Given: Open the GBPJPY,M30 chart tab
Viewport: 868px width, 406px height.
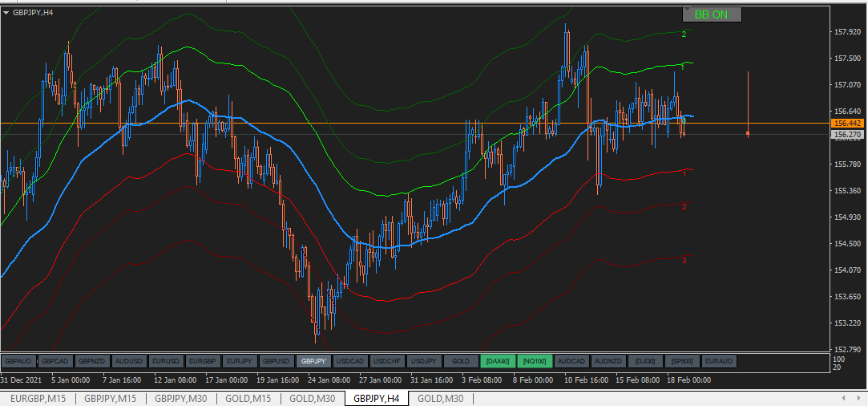Looking at the screenshot, I should pyautogui.click(x=181, y=399).
